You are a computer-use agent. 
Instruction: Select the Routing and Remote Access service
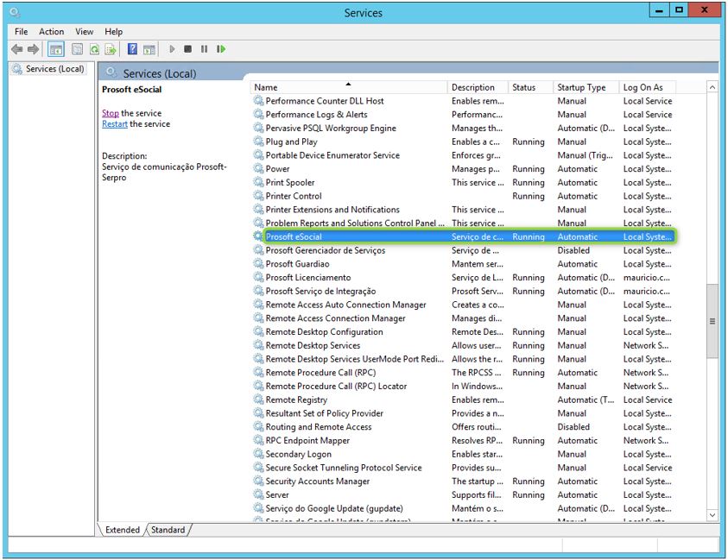[x=463, y=427]
